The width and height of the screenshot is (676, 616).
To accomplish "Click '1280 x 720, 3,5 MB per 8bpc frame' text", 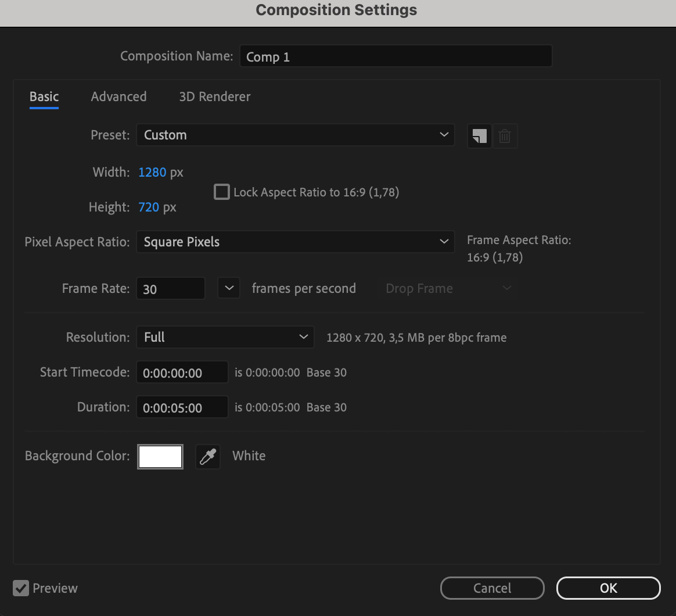I will point(416,337).
